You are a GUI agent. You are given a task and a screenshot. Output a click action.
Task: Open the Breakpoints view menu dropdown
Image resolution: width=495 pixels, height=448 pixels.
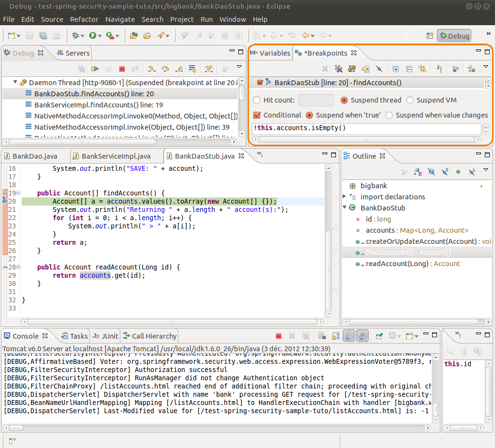tap(486, 67)
